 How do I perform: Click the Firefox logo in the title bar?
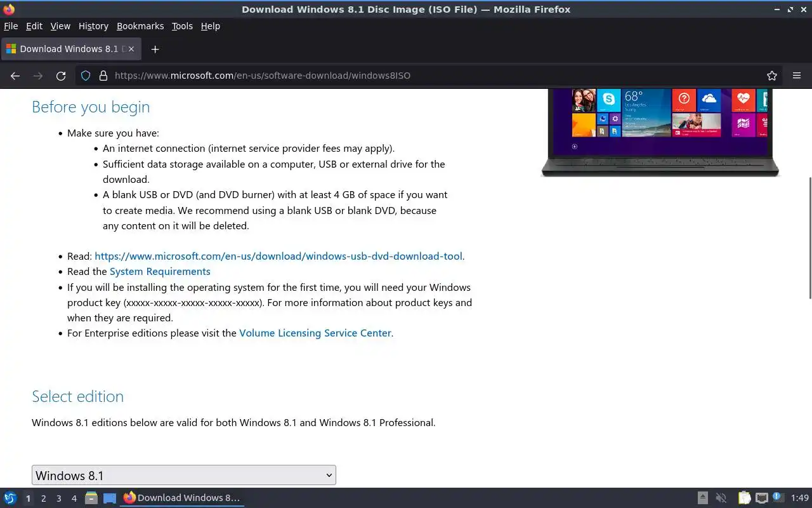click(9, 10)
